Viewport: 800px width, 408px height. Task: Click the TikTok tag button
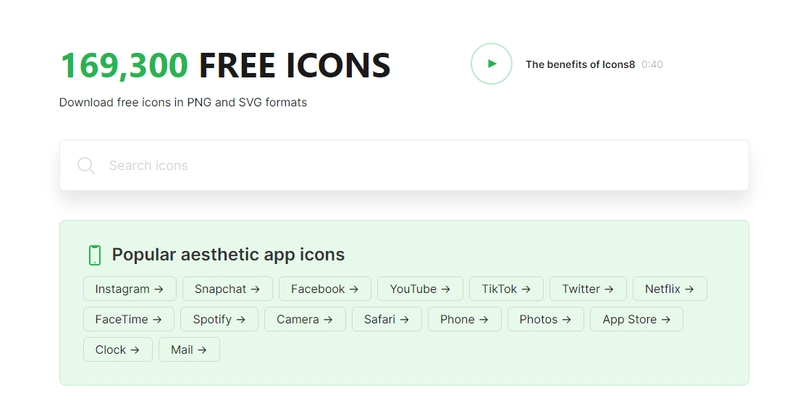point(507,289)
